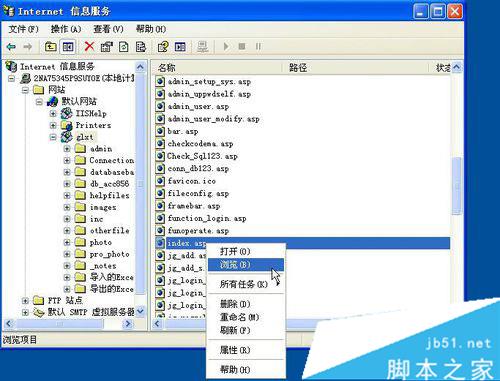Expand the FTP 站点 node
This screenshot has width=500, height=381.
pos(25,301)
